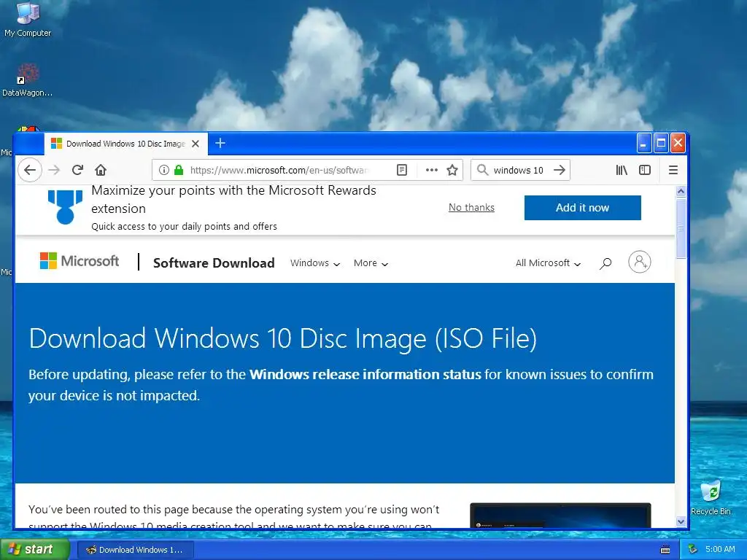Show sidebars toolbar icon
Screen dimensions: 747x560
(645, 170)
